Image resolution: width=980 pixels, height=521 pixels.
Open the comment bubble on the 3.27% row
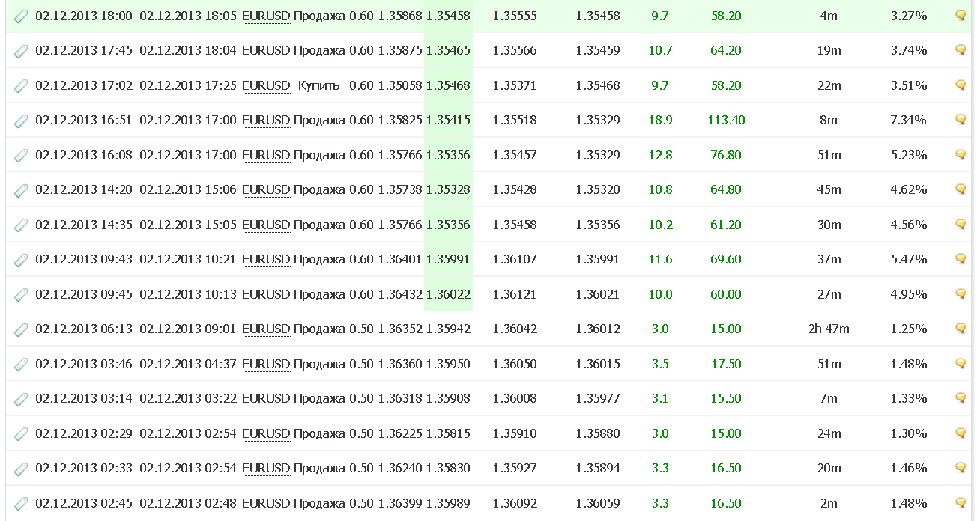tap(961, 15)
